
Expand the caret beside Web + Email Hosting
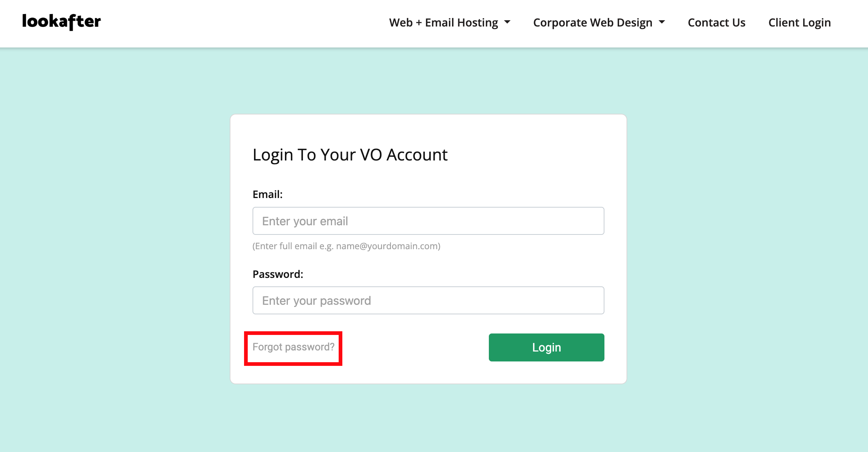(x=508, y=22)
